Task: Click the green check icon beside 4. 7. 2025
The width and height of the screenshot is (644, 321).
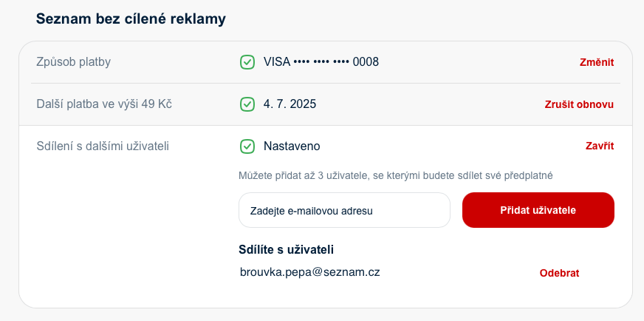Action: point(247,104)
